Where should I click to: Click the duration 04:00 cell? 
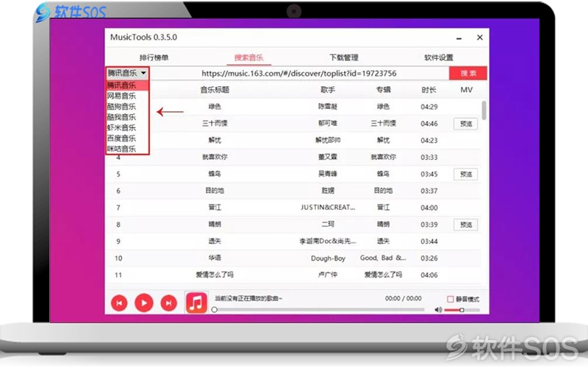pos(429,208)
